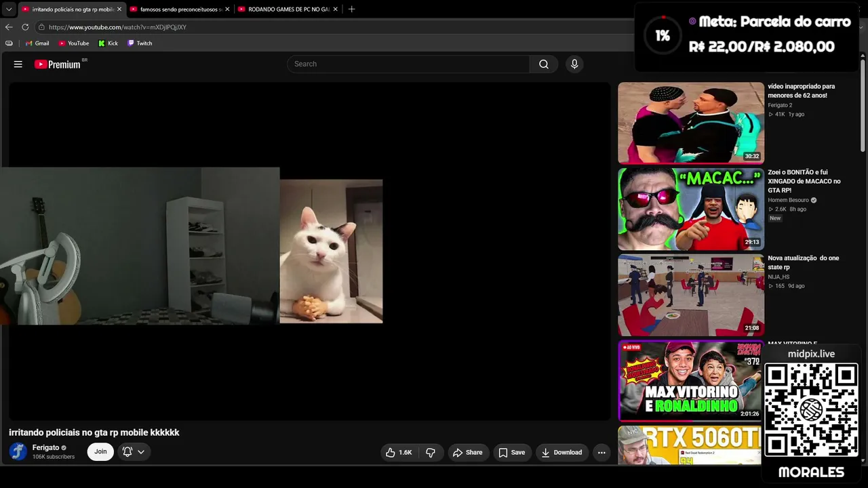Click the magnifier search button
Viewport: 868px width, 488px height.
click(x=544, y=64)
